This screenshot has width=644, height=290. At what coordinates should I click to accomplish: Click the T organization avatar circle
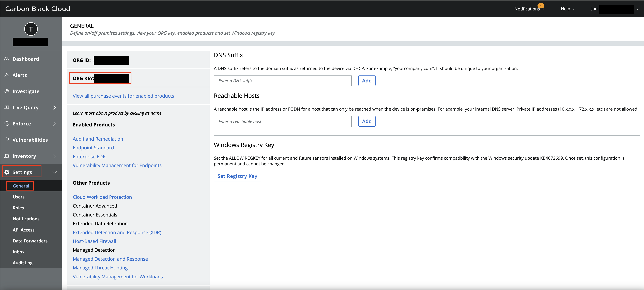pyautogui.click(x=31, y=29)
